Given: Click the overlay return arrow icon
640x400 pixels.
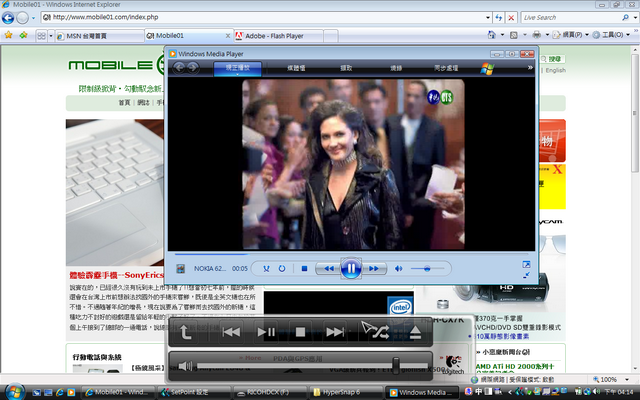Looking at the screenshot, I should (x=186, y=332).
